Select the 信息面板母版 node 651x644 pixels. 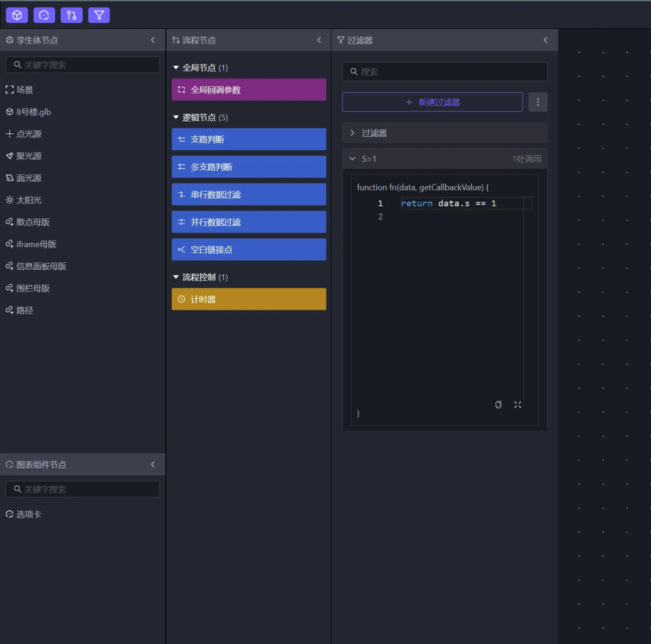pyautogui.click(x=36, y=266)
